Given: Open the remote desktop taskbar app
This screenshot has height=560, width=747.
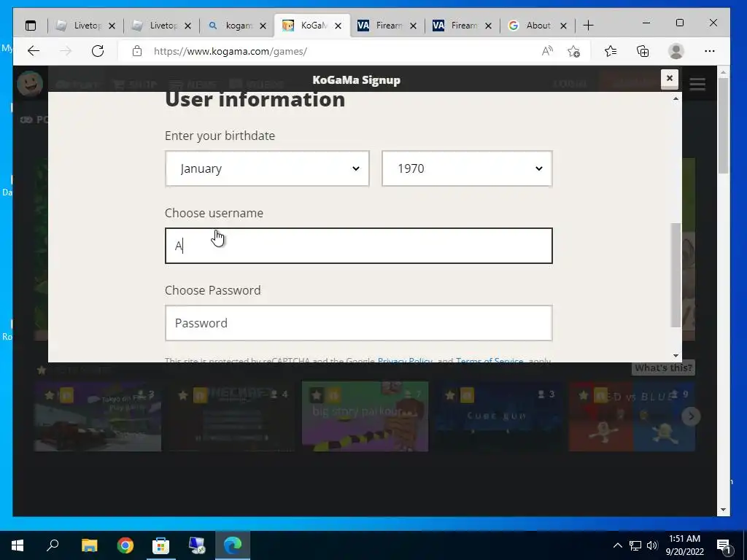Looking at the screenshot, I should [x=197, y=545].
